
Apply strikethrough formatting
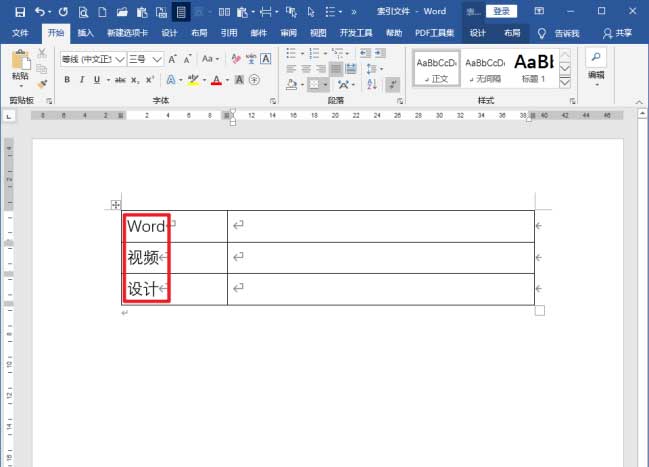(x=120, y=80)
